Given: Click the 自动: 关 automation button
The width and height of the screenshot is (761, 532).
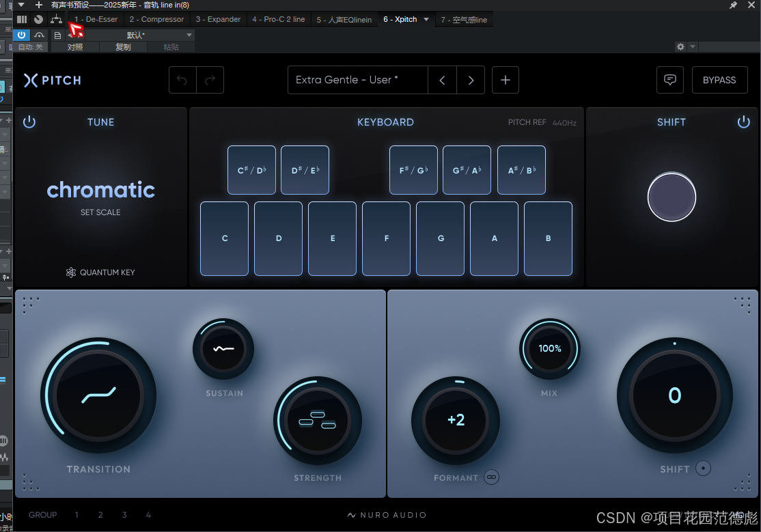Looking at the screenshot, I should click(x=31, y=47).
